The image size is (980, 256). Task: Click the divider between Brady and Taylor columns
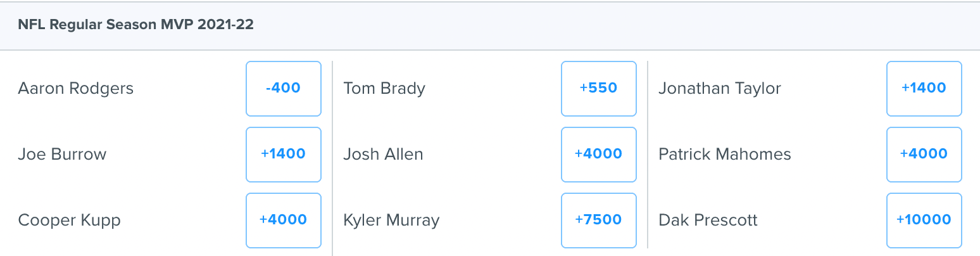tap(648, 155)
